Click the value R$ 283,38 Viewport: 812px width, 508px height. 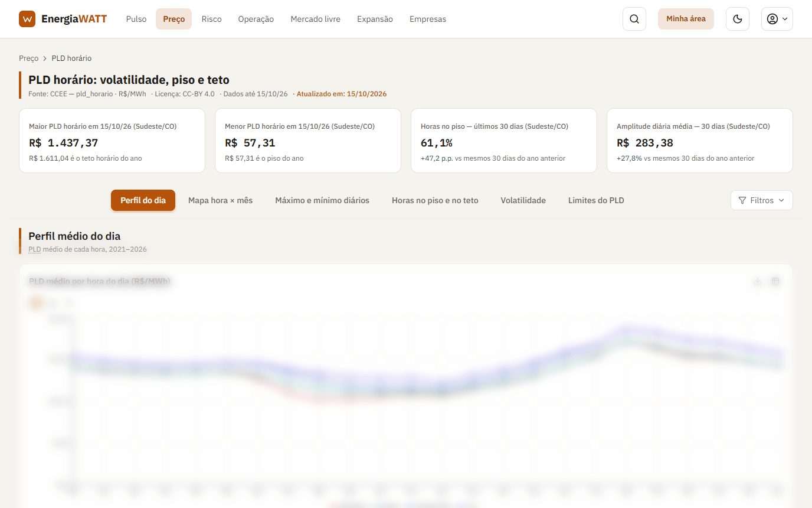[645, 143]
